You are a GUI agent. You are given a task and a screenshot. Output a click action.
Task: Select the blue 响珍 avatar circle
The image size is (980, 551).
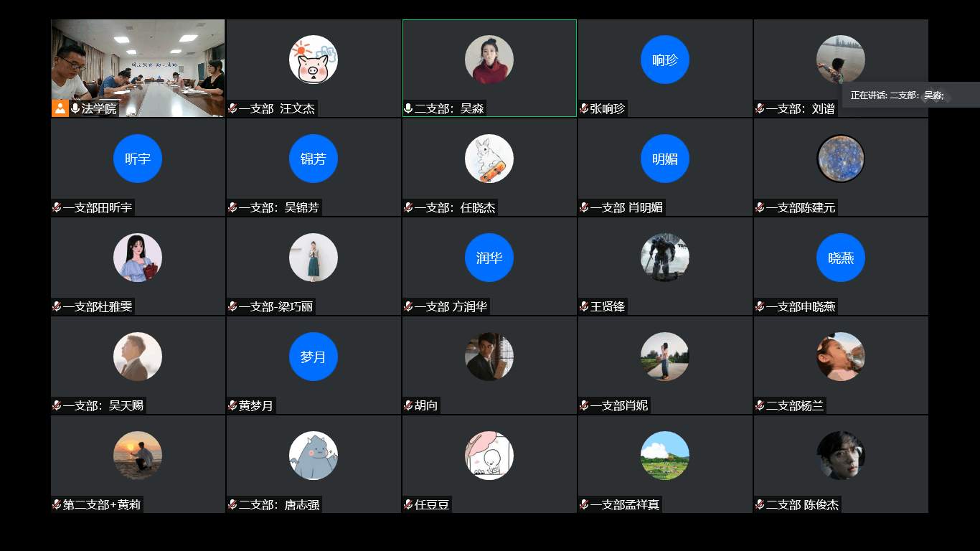(664, 60)
